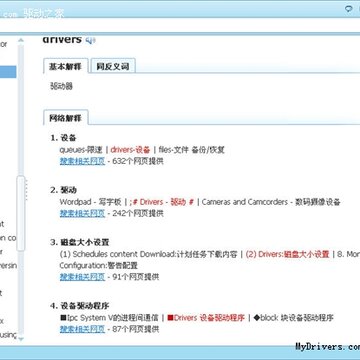Click the heading 3. 磁盘大小设置
The image size is (360, 360).
(80, 242)
